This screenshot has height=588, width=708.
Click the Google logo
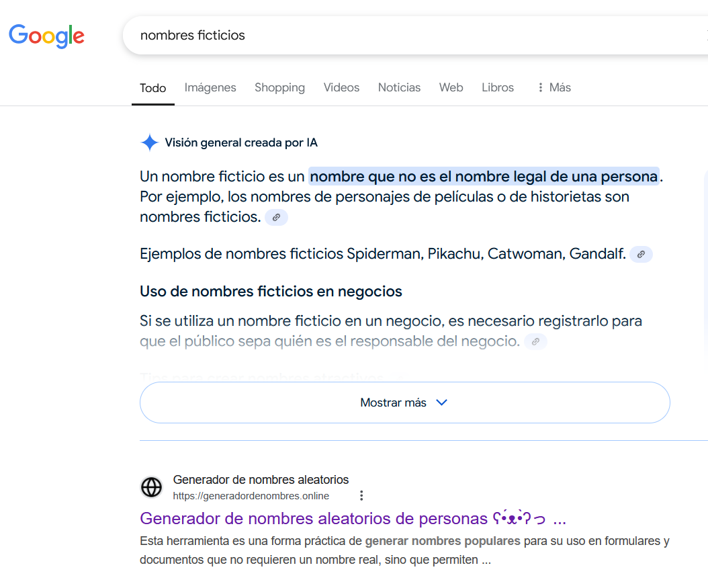[46, 36]
